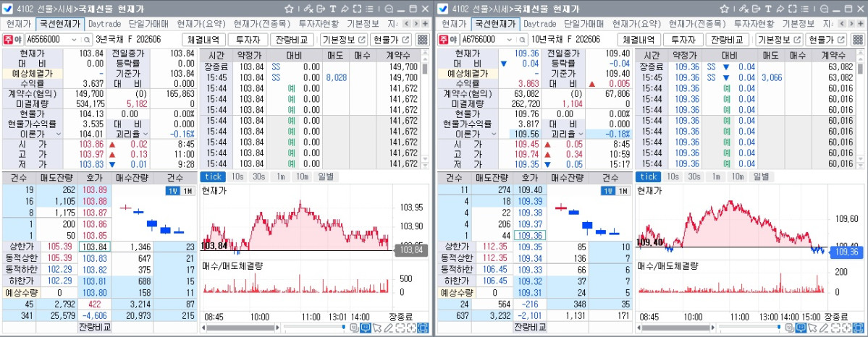
Task: Adjust zoom slider handle under left chart
Action: [x=343, y=328]
